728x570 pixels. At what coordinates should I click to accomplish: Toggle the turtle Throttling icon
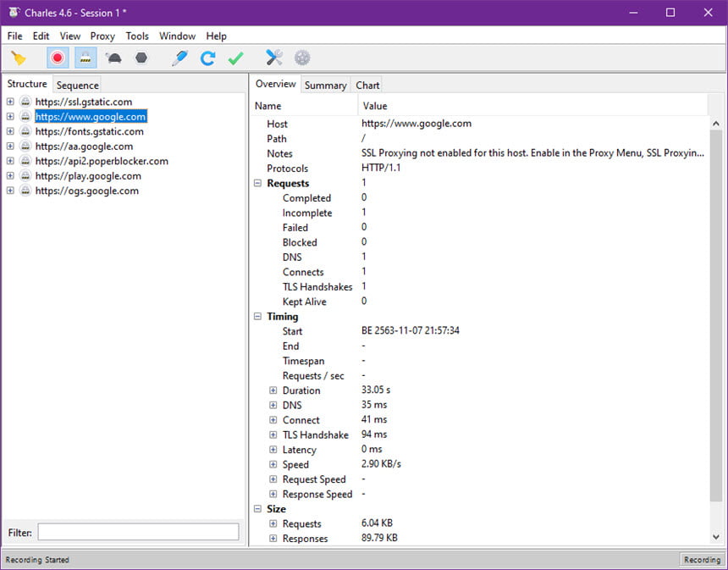coord(113,58)
